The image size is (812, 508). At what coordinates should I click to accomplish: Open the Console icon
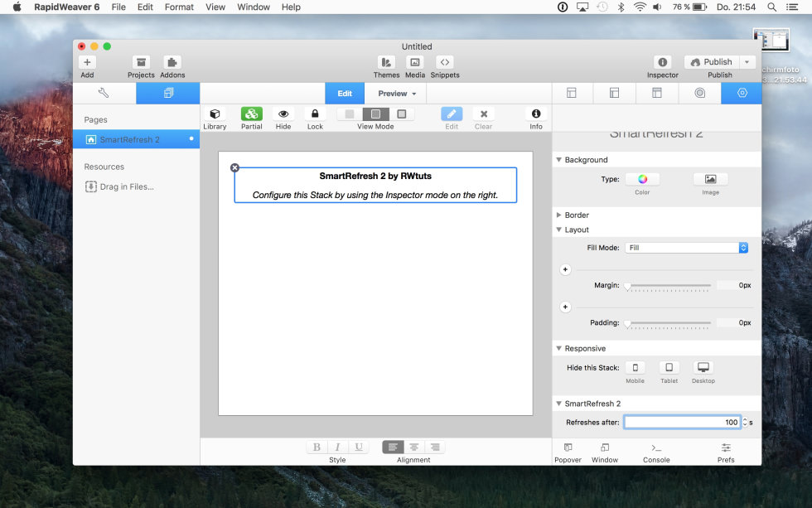[x=656, y=448]
